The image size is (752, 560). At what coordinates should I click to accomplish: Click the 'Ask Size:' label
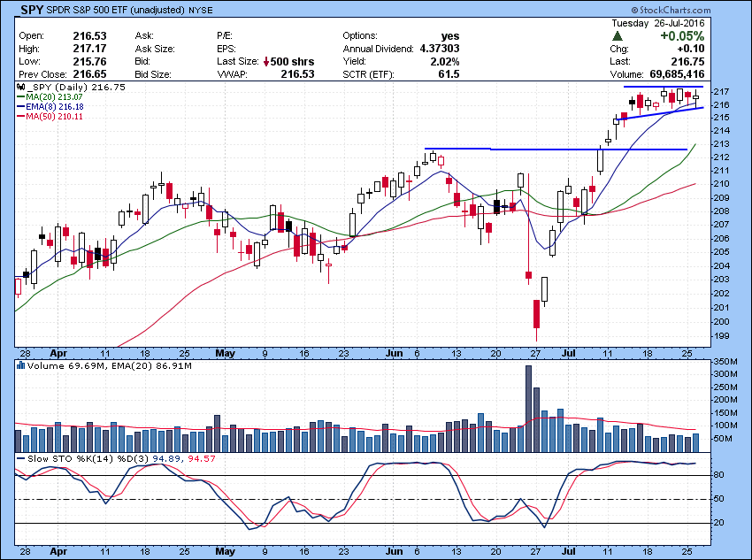point(155,49)
